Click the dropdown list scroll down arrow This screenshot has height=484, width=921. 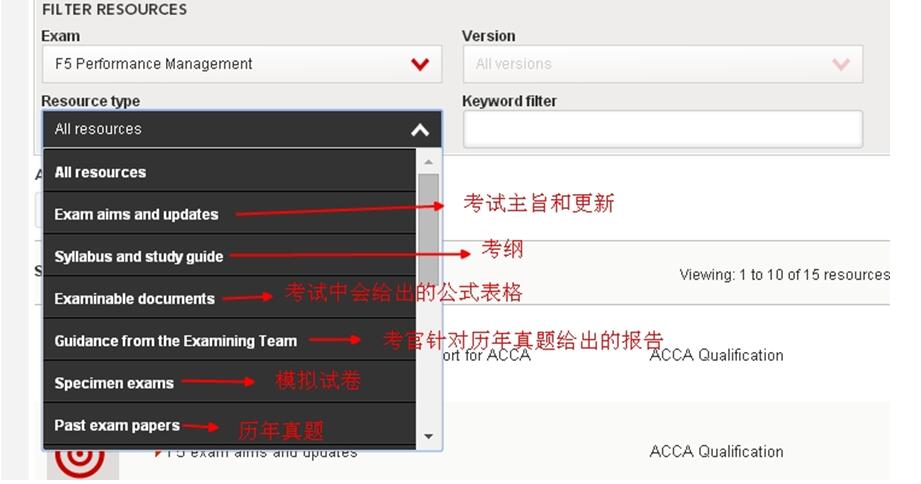tap(429, 436)
